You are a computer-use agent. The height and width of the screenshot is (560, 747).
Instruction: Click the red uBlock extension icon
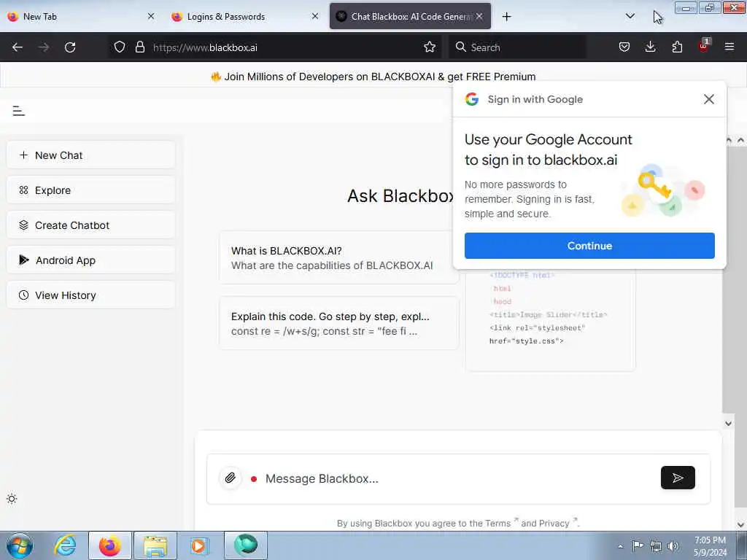click(704, 46)
